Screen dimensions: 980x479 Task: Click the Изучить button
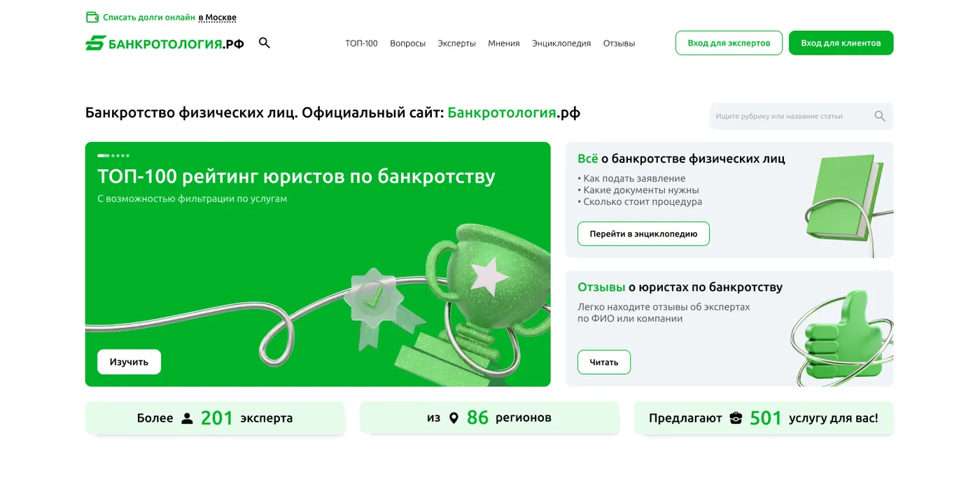[x=129, y=362]
